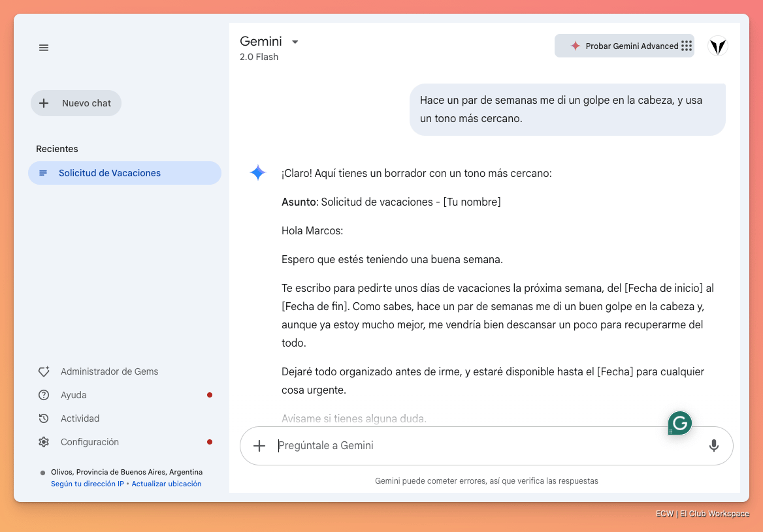763x532 pixels.
Task: Click the Gemini title text
Action: pos(261,41)
